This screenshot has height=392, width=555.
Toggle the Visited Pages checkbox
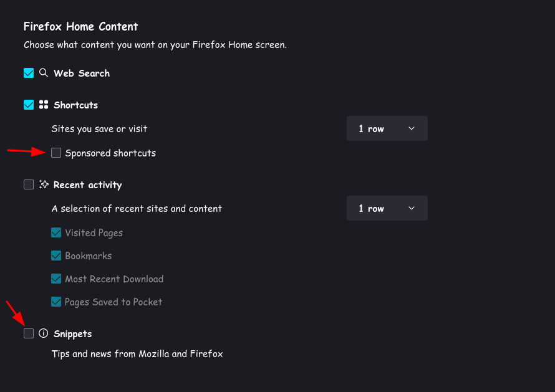tap(56, 232)
